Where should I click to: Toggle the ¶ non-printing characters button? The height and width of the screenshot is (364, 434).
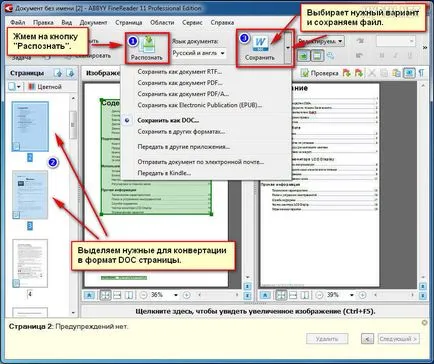coord(421,73)
